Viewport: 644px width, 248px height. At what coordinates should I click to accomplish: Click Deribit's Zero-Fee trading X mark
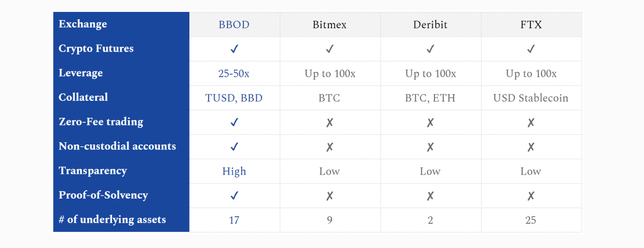pos(430,123)
